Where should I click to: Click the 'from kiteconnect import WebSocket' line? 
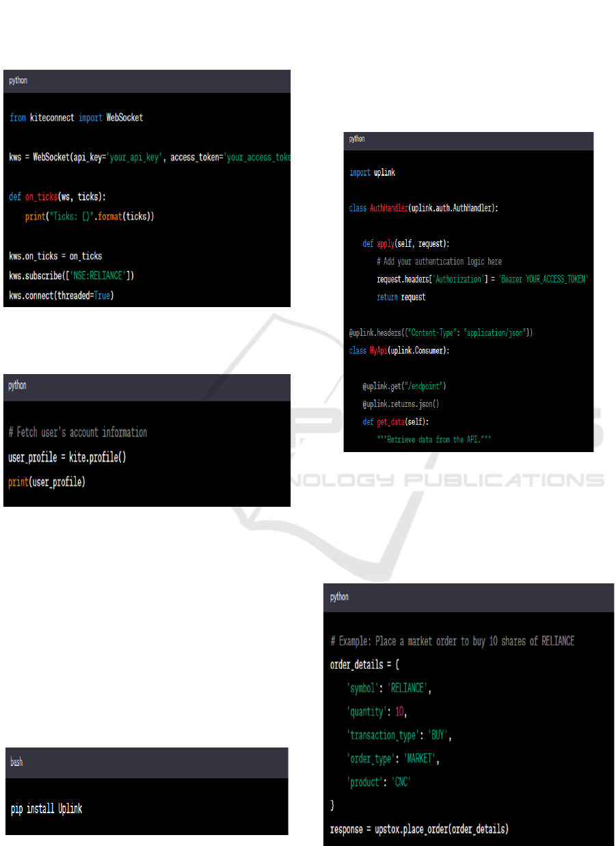(76, 118)
